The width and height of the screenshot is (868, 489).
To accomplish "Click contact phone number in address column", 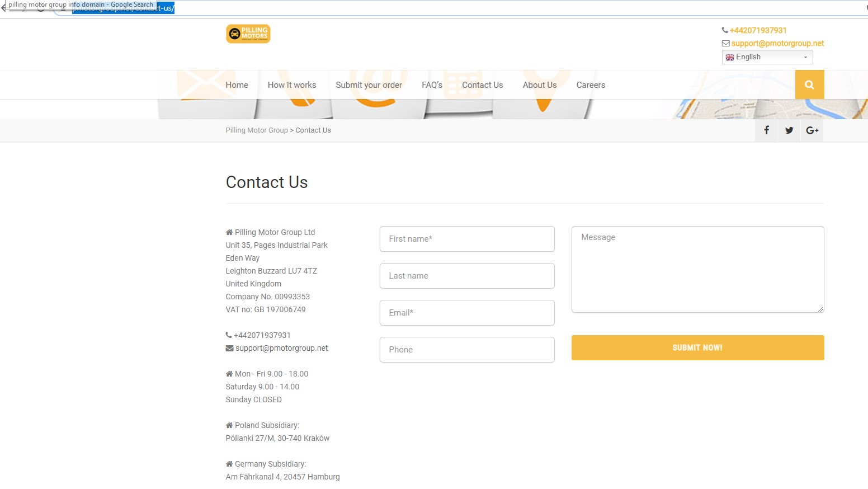I will (x=262, y=335).
